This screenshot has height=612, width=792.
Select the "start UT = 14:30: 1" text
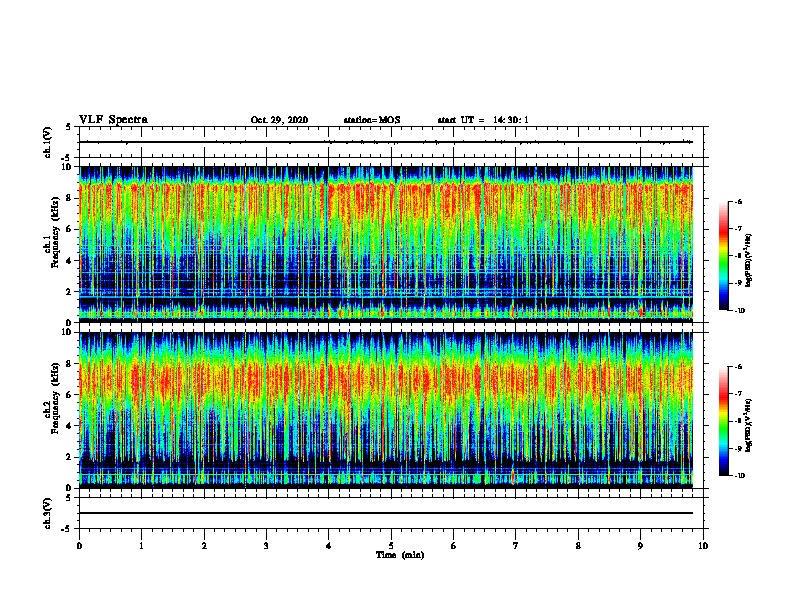pyautogui.click(x=483, y=120)
